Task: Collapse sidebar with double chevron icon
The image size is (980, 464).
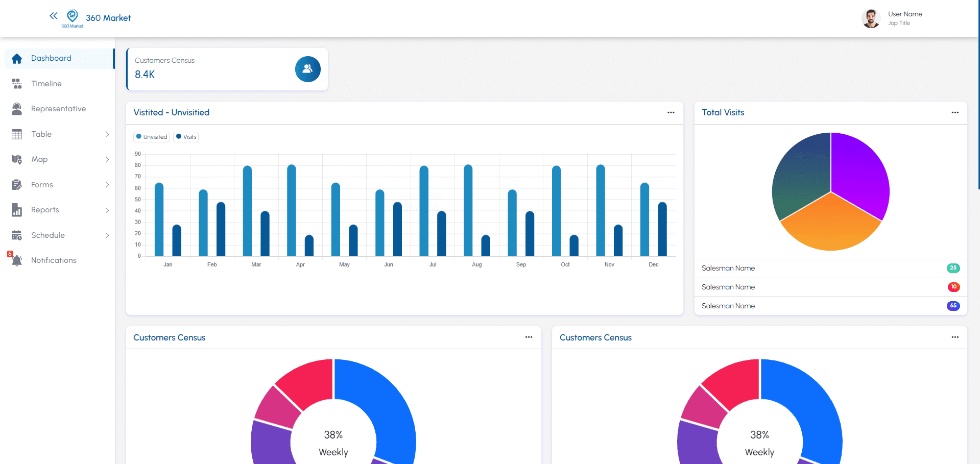Action: tap(53, 16)
